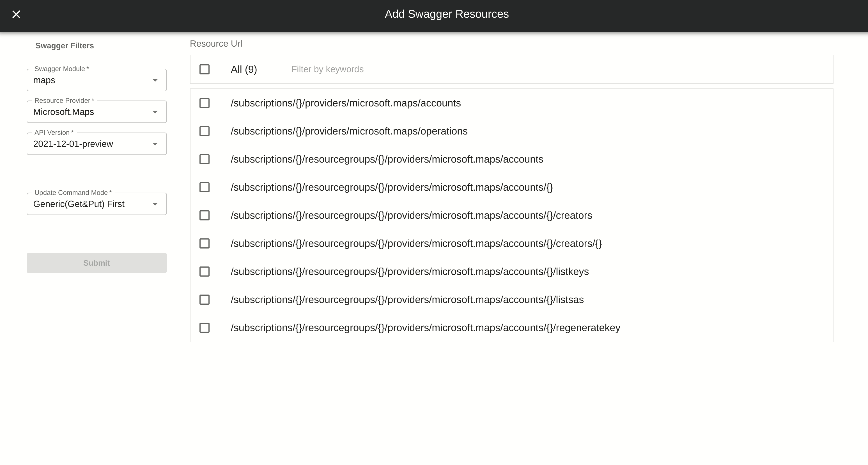Image resolution: width=868 pixels, height=465 pixels.
Task: Click the Submit button
Action: point(97,263)
